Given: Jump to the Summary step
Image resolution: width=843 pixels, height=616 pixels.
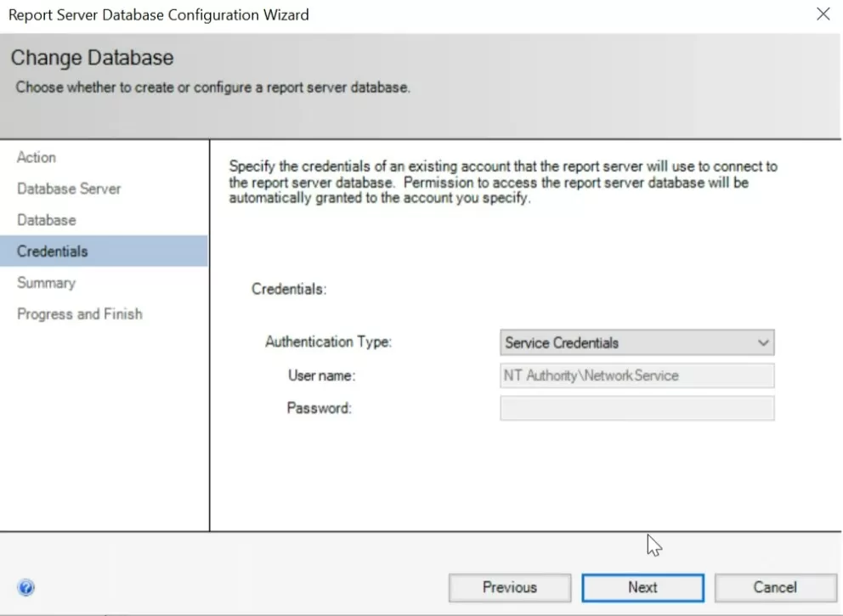Looking at the screenshot, I should [47, 282].
